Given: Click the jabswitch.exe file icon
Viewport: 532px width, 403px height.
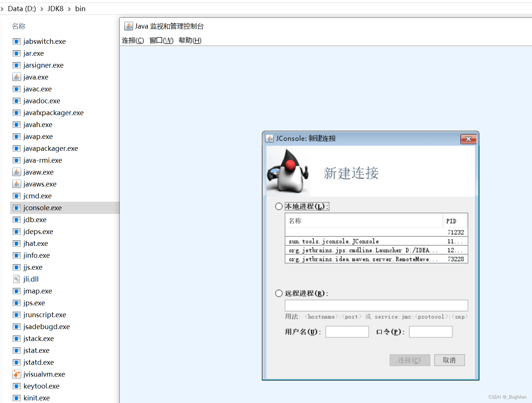Looking at the screenshot, I should click(x=17, y=42).
